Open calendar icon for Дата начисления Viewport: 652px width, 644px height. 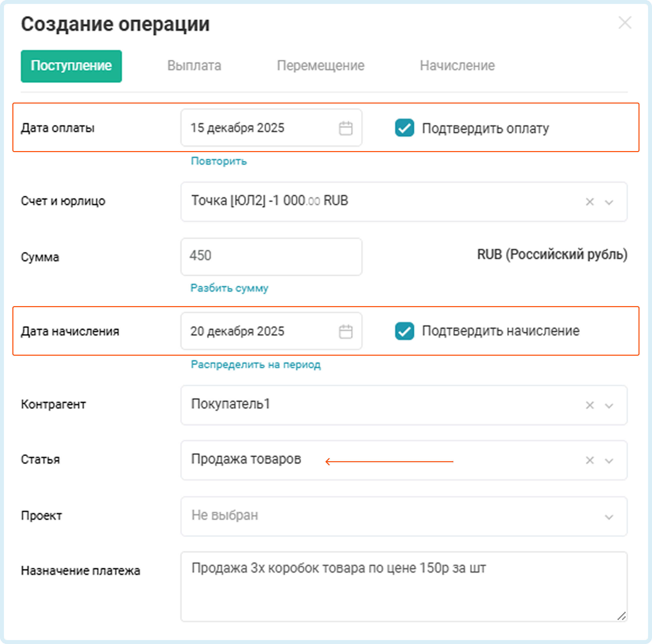pos(345,332)
